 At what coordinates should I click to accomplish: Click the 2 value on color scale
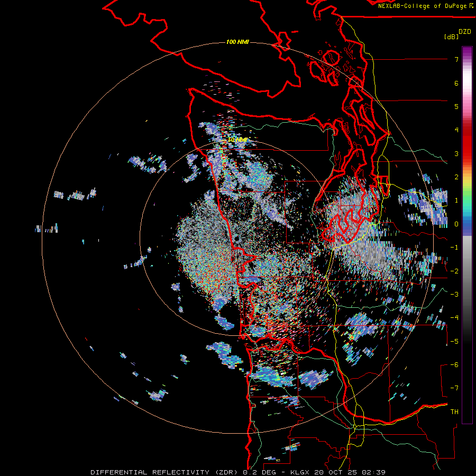click(456, 177)
